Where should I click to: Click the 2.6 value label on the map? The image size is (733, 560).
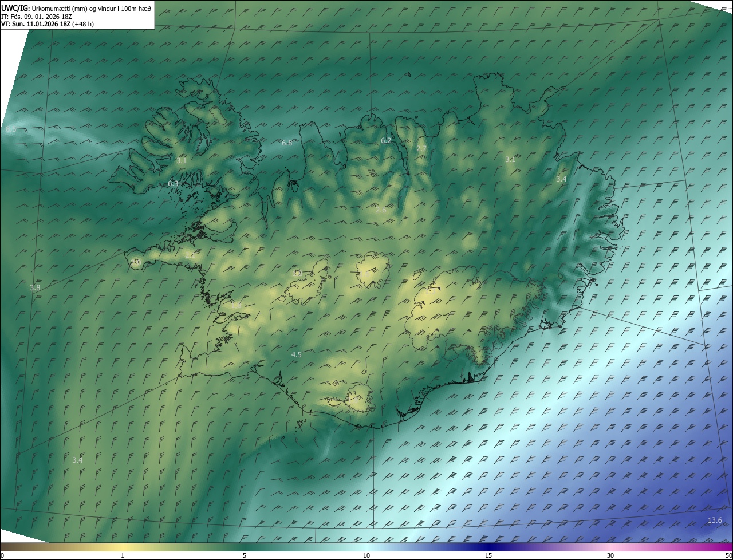(381, 210)
